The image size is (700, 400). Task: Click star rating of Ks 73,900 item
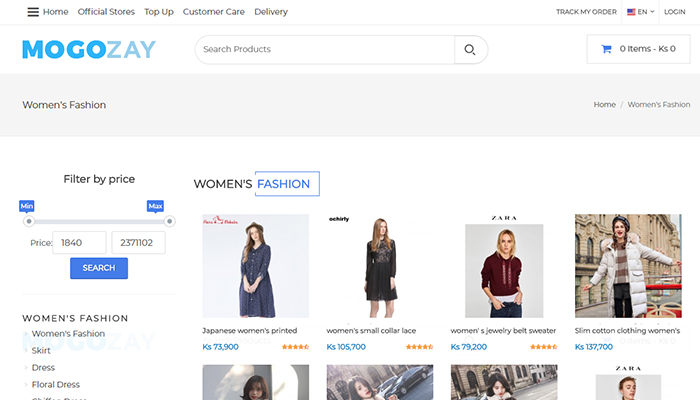[x=295, y=347]
